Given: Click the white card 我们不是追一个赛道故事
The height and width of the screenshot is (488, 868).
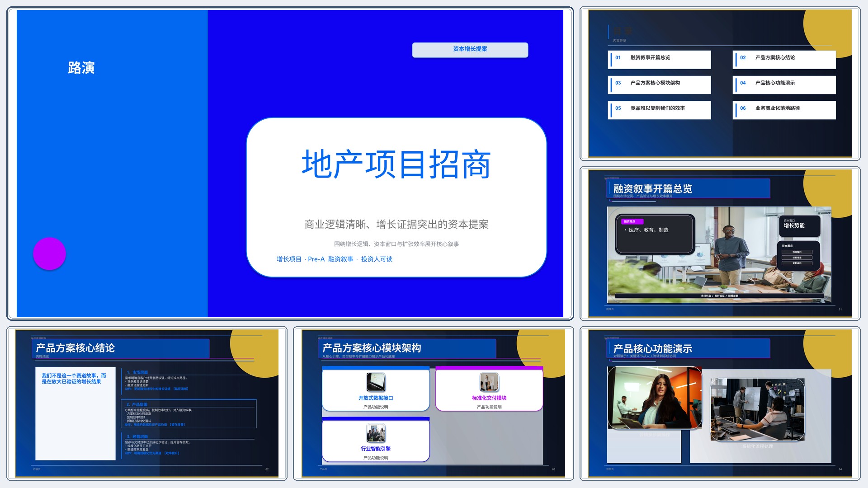Looking at the screenshot, I should 75,413.
